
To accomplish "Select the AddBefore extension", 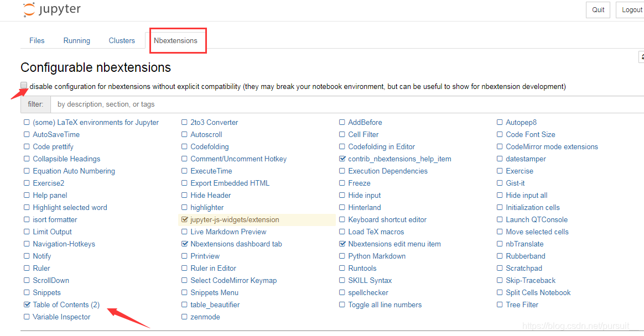I will click(x=365, y=122).
